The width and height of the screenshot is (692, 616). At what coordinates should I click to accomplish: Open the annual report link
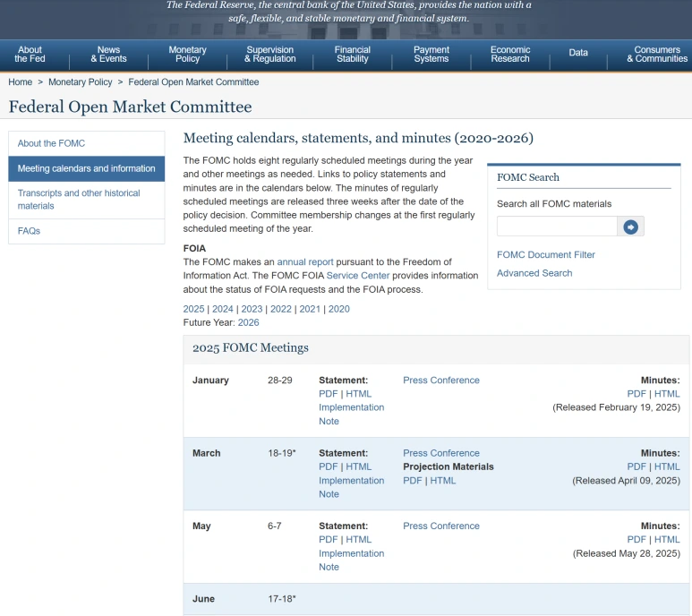pyautogui.click(x=305, y=261)
